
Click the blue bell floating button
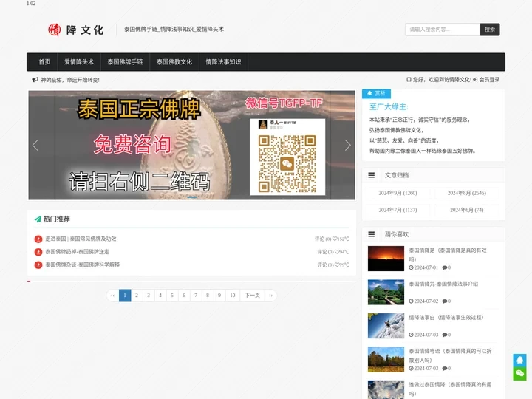pyautogui.click(x=519, y=361)
